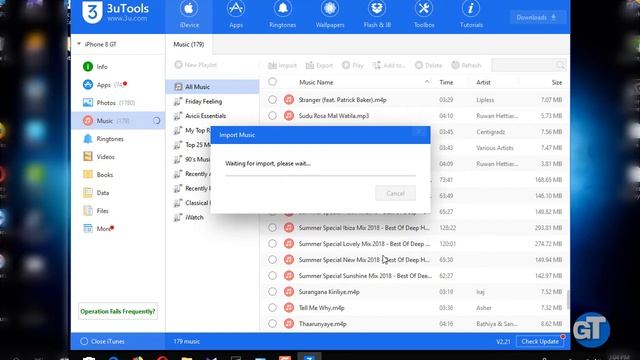Check the Sudu Rosa Mal Watila song

click(272, 116)
